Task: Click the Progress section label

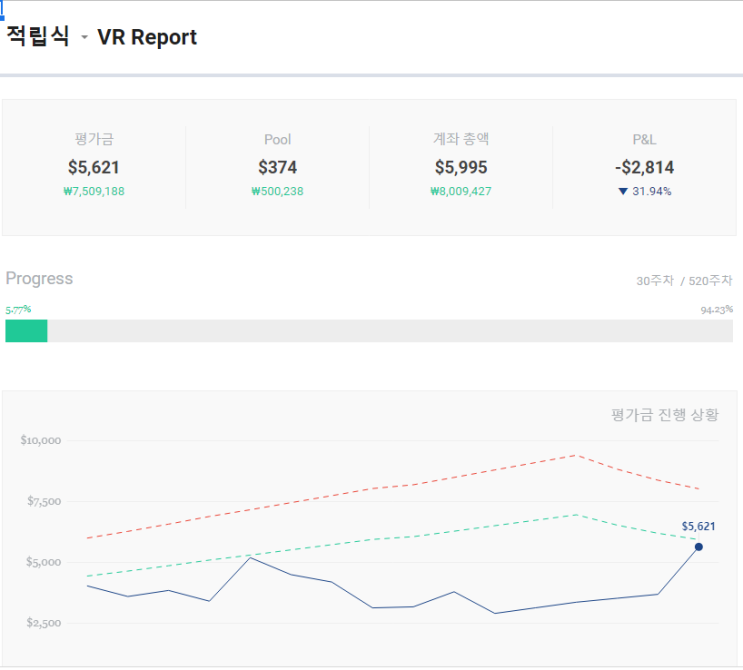Action: point(39,279)
